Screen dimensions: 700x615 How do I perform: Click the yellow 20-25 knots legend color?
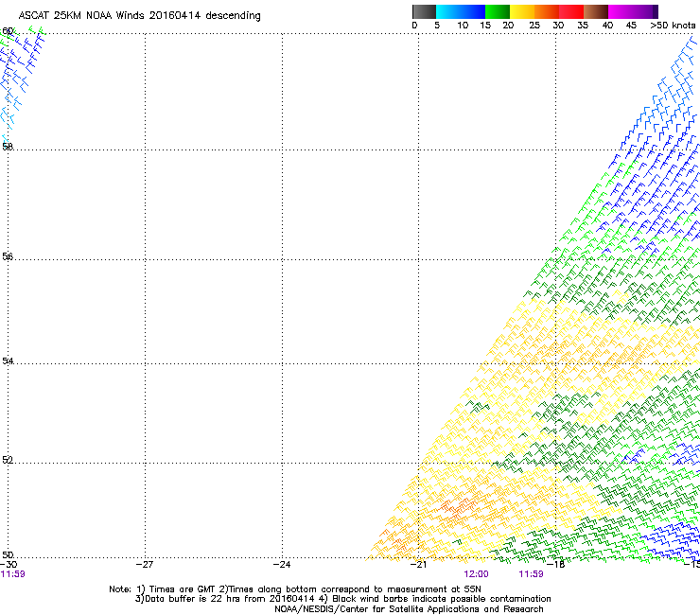point(522,11)
